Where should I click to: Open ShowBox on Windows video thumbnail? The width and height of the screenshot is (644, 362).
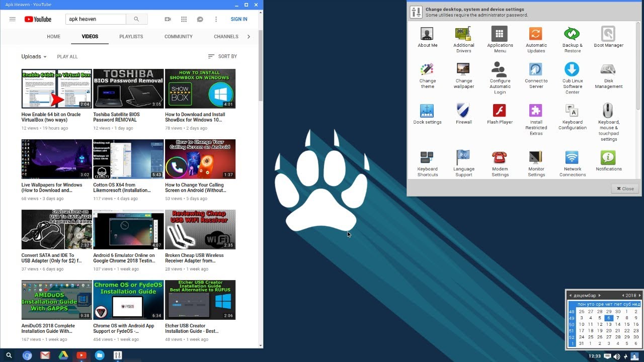[200, 88]
